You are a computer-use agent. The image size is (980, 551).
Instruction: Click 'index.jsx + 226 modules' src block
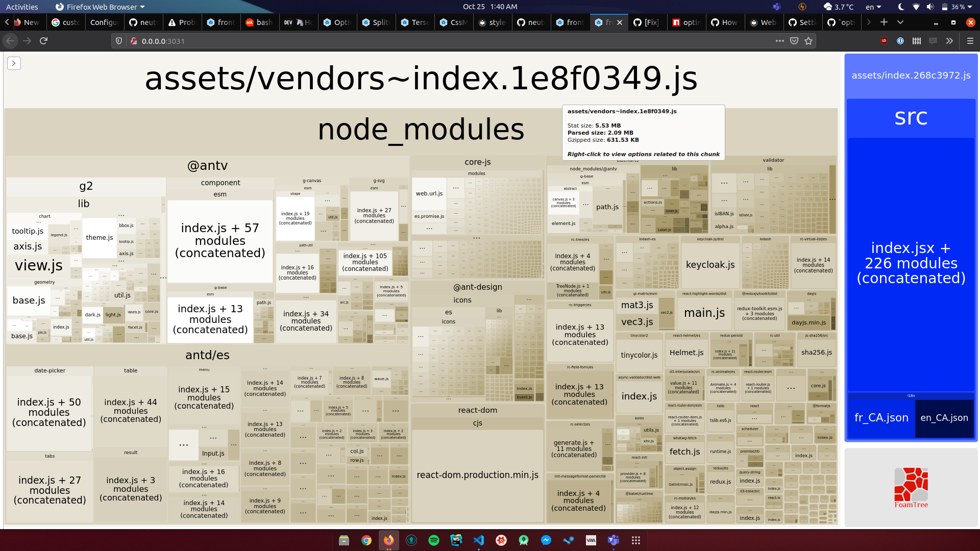point(911,263)
